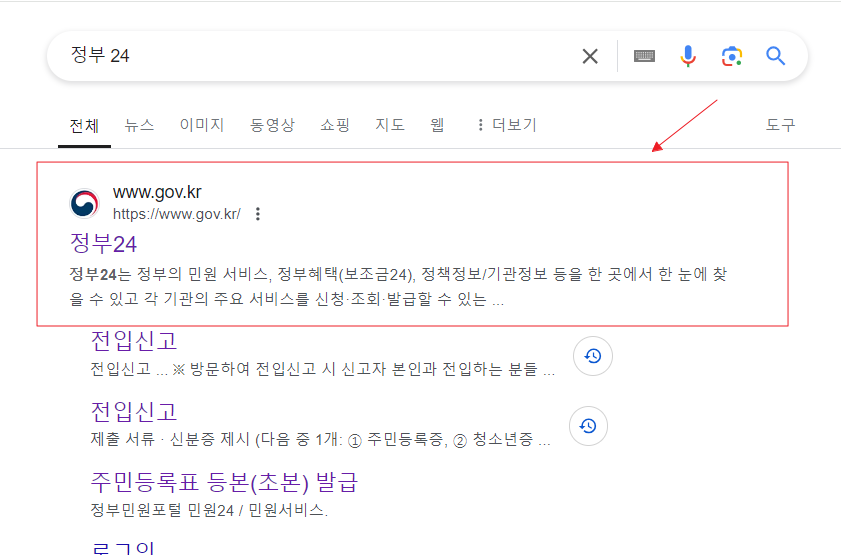Click the snippet 제출 서류 · 신분증 제시

(x=320, y=440)
